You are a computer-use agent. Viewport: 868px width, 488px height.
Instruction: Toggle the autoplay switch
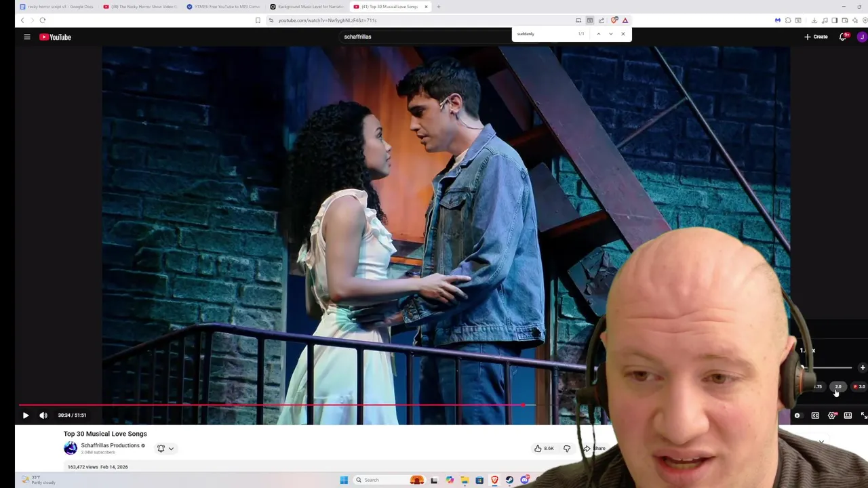pyautogui.click(x=797, y=415)
